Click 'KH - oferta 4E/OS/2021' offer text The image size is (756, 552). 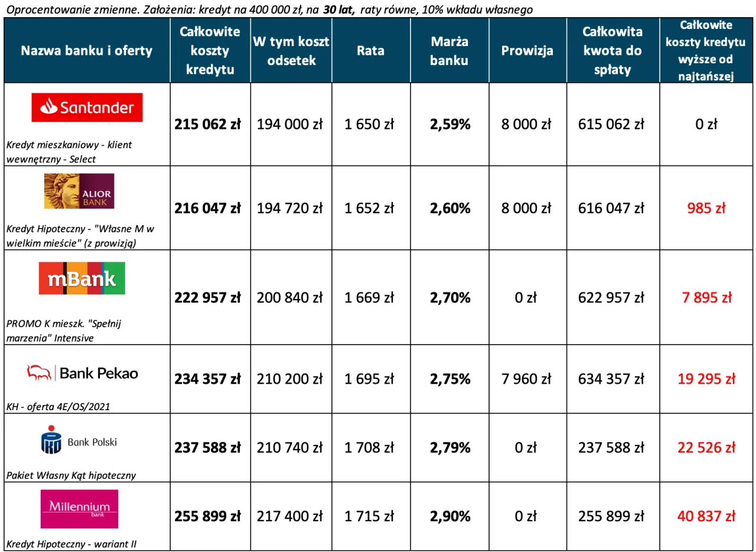(x=58, y=406)
